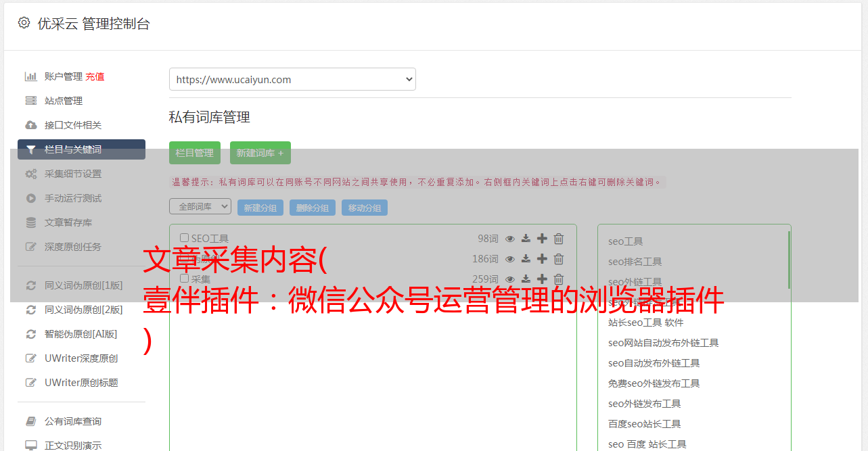Open 深度原创任务 in the sidebar
The width and height of the screenshot is (868, 451).
pyautogui.click(x=73, y=247)
